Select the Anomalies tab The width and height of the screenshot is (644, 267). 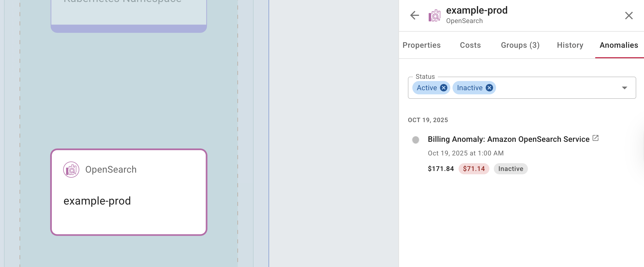(619, 45)
